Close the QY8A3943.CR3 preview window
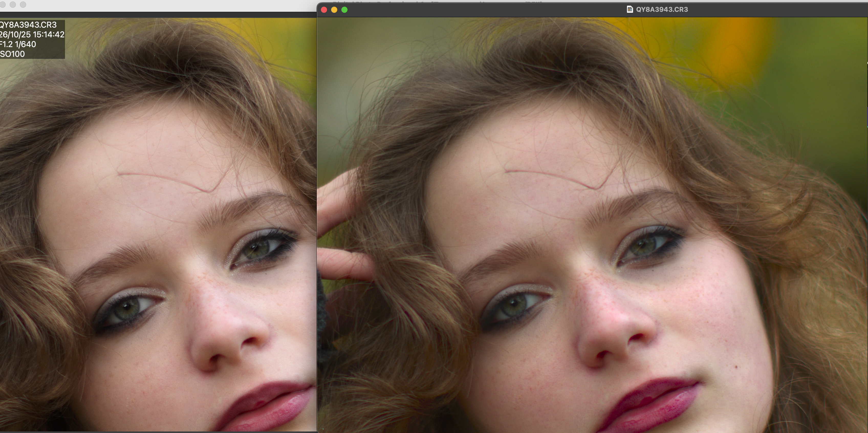 (324, 10)
